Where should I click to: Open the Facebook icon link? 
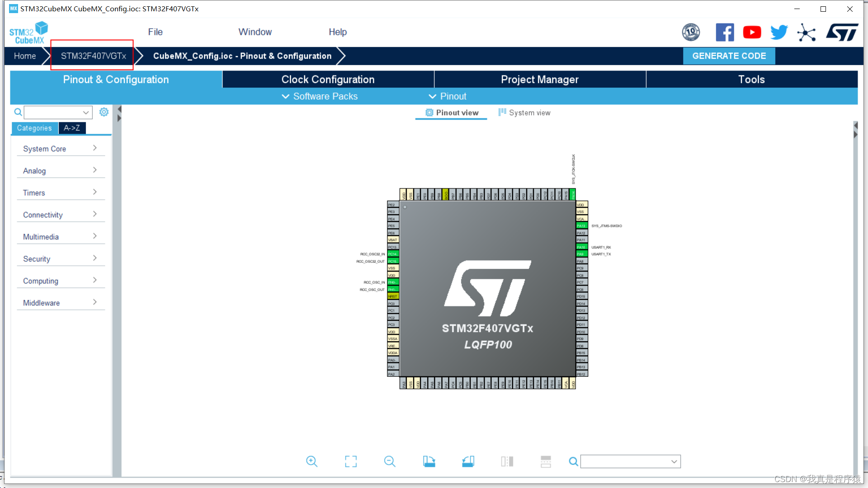(725, 32)
